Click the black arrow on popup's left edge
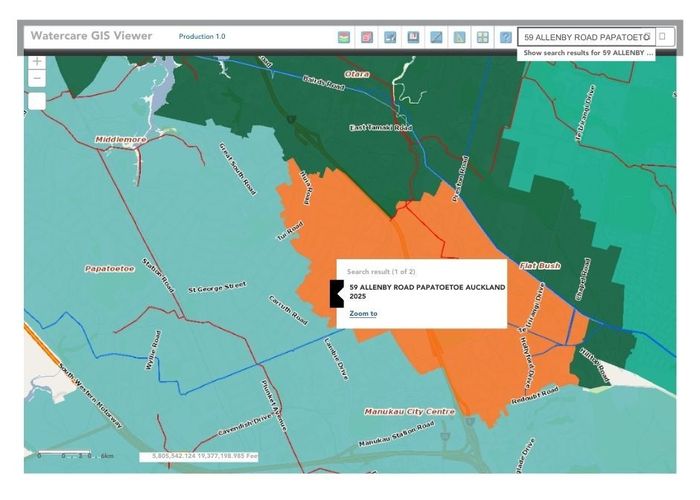The width and height of the screenshot is (700, 500). point(336,293)
